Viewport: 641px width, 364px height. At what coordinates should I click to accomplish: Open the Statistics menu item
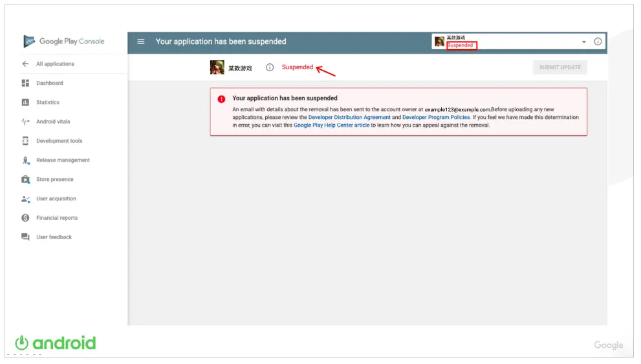pyautogui.click(x=48, y=102)
